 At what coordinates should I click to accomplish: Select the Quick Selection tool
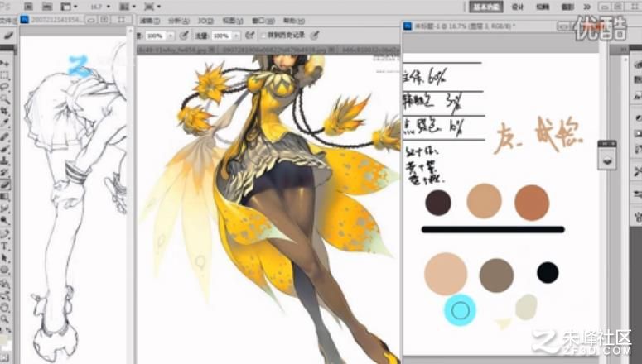pos(5,98)
